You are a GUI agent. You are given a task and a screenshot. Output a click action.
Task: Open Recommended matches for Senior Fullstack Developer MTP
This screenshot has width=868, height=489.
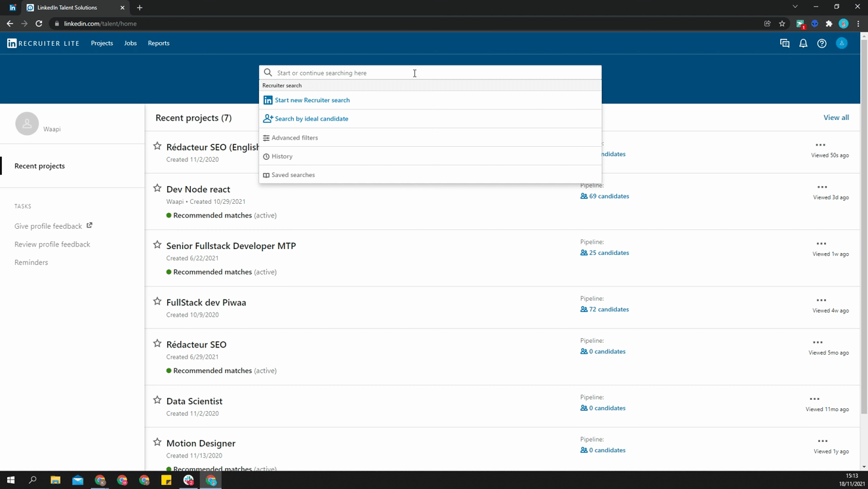pos(212,271)
